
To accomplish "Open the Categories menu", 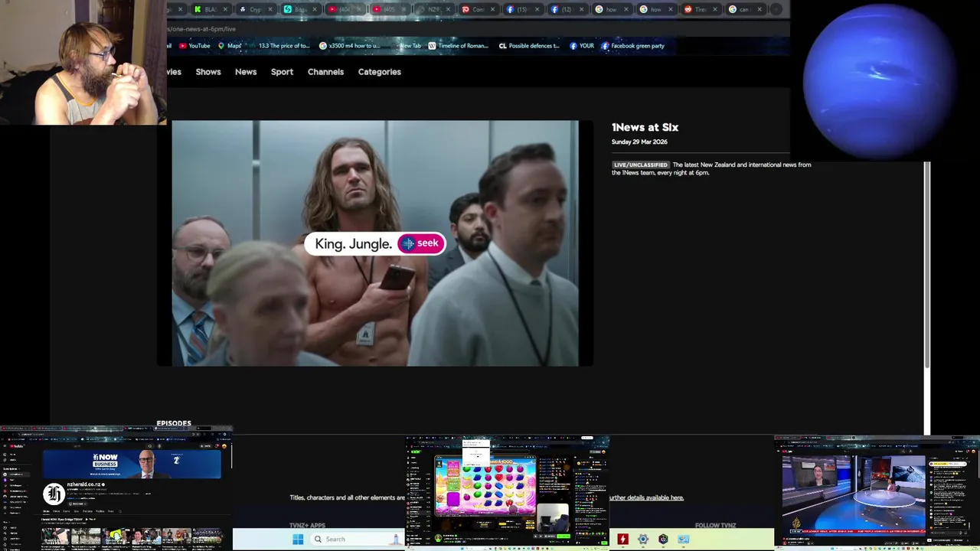I will point(380,72).
